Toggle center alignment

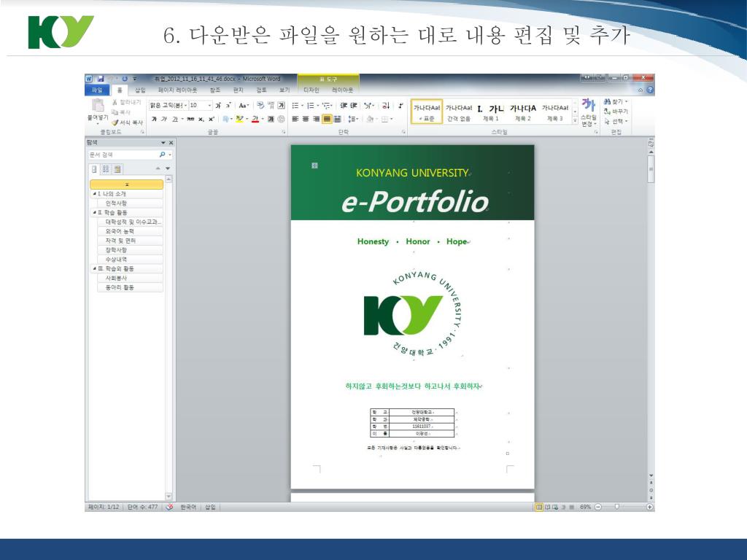[x=306, y=119]
